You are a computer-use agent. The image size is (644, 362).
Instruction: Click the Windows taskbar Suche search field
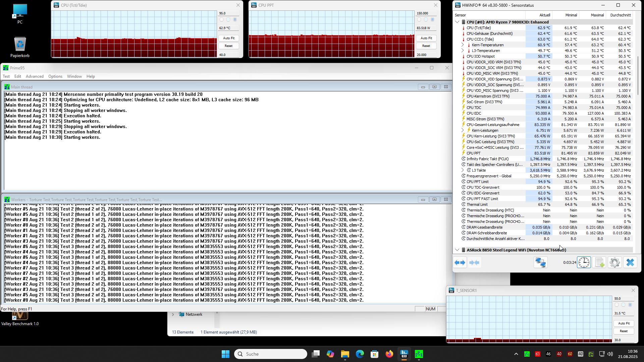(271, 354)
